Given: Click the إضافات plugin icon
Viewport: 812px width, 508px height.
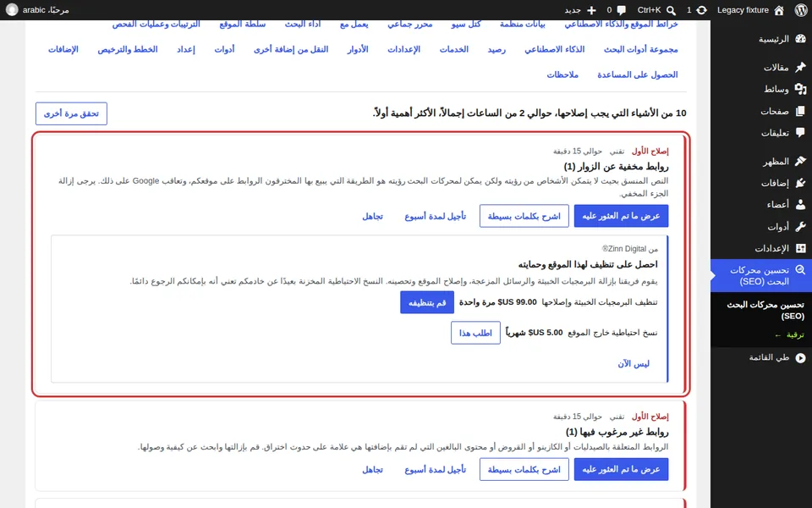Looking at the screenshot, I should 801,183.
